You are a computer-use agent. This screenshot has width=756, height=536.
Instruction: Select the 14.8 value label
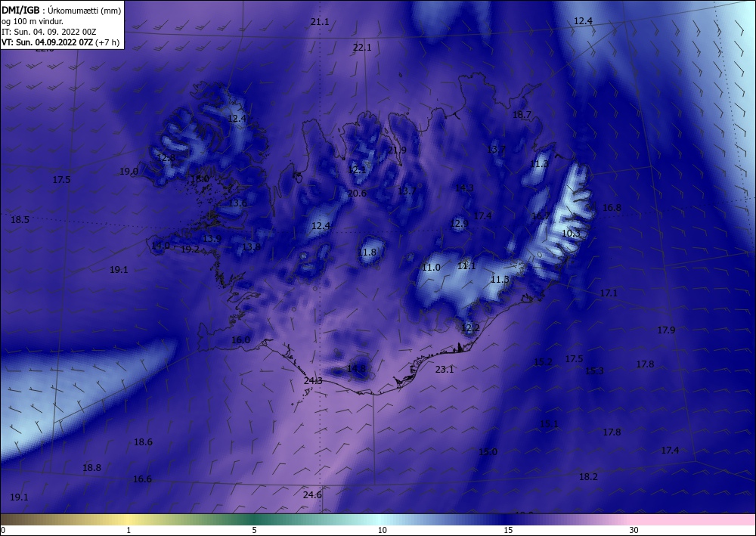(356, 369)
